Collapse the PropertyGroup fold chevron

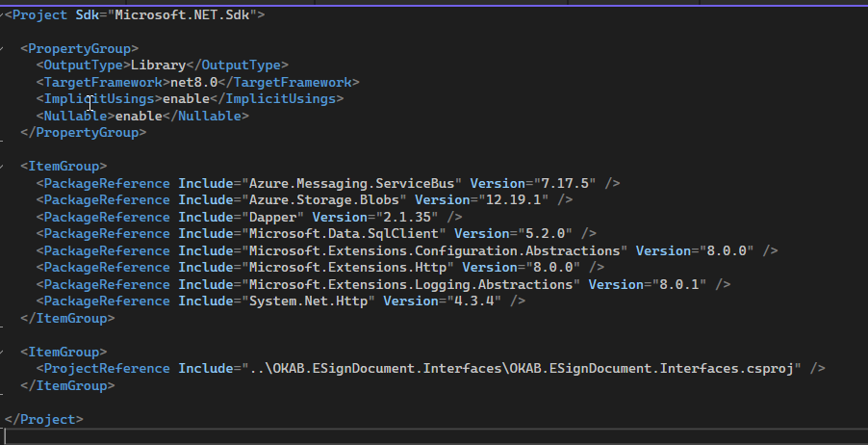2,49
